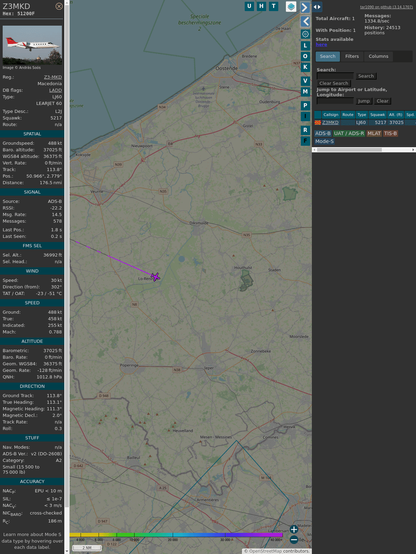Click the Macedonia flag icon in table row
The width and height of the screenshot is (416, 554).
(x=318, y=122)
